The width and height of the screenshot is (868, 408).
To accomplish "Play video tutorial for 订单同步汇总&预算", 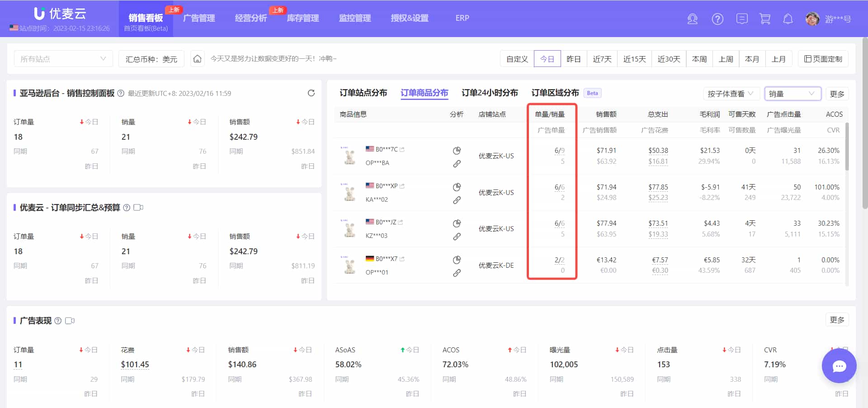I will tap(138, 208).
